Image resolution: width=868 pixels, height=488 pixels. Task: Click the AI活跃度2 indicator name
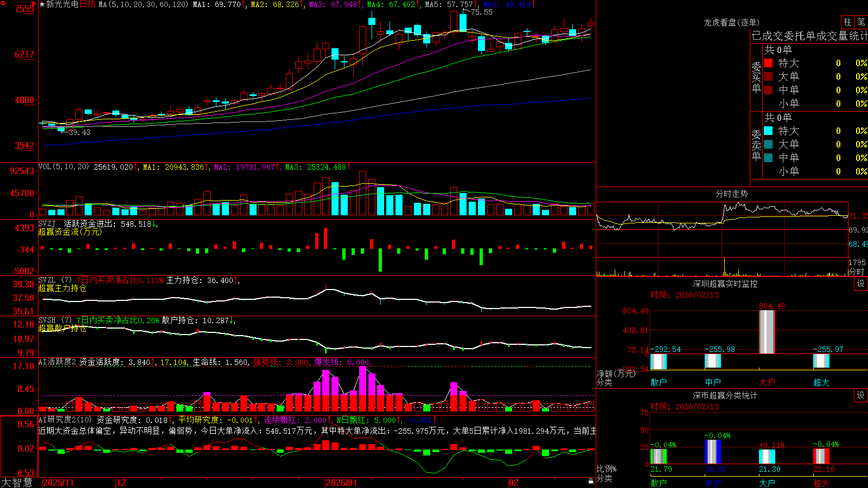click(x=58, y=362)
